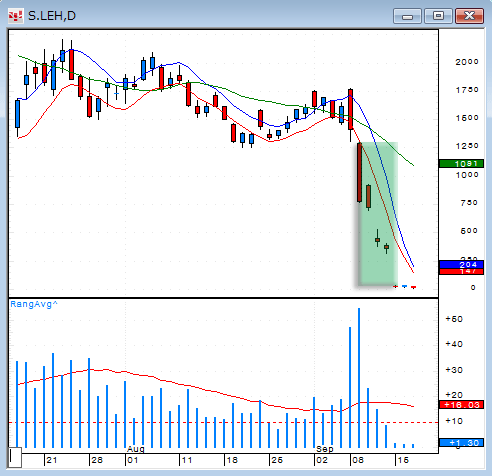This screenshot has width=492, height=476.
Task: Close the S.LEH,D chart window
Action: 469,16
